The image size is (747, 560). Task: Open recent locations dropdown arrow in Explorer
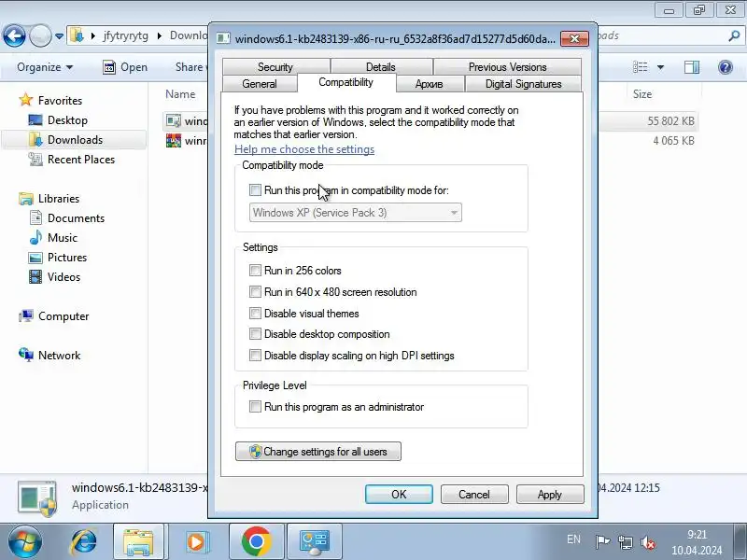pos(59,36)
